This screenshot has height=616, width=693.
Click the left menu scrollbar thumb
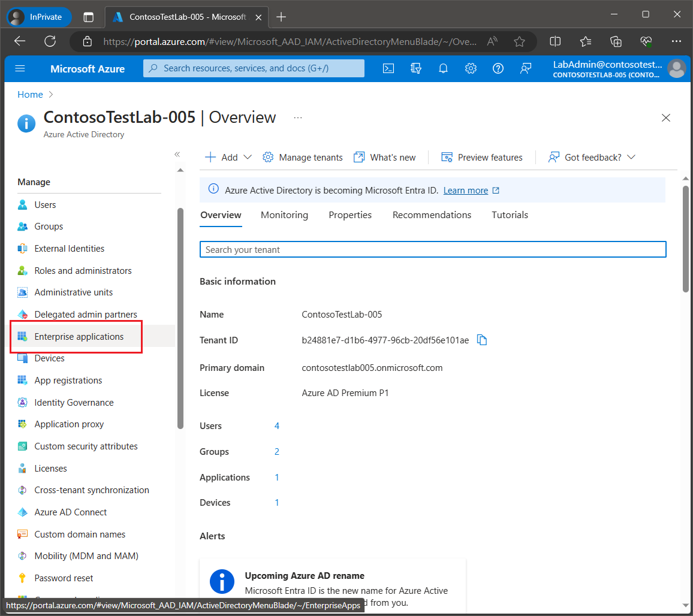coord(180,318)
